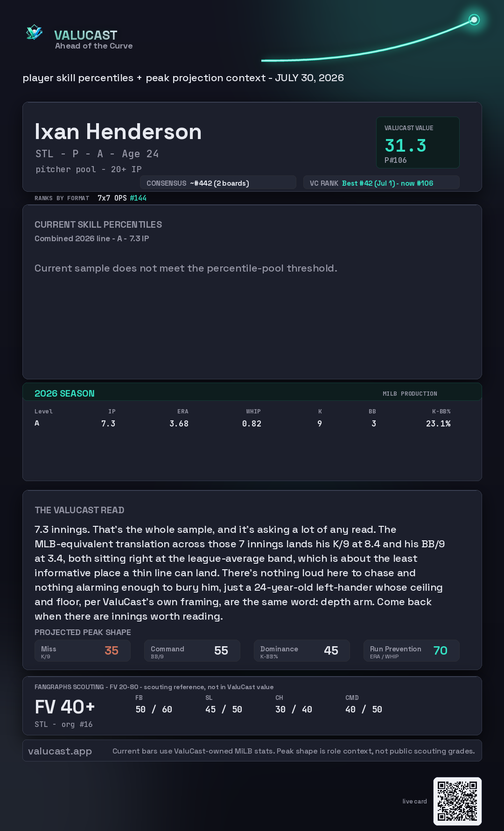504x831 pixels.
Task: Click the glowing endpoint dot of the curve
Action: [474, 20]
